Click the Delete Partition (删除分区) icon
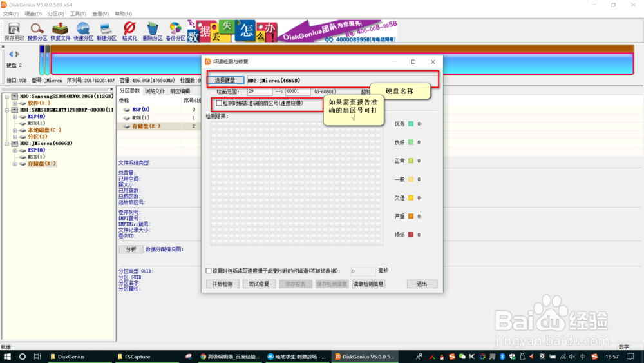The image size is (644, 363). [153, 31]
